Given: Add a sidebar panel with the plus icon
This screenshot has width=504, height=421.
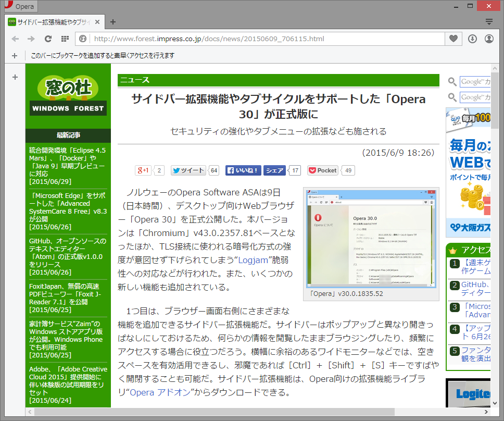Looking at the screenshot, I should pyautogui.click(x=15, y=77).
